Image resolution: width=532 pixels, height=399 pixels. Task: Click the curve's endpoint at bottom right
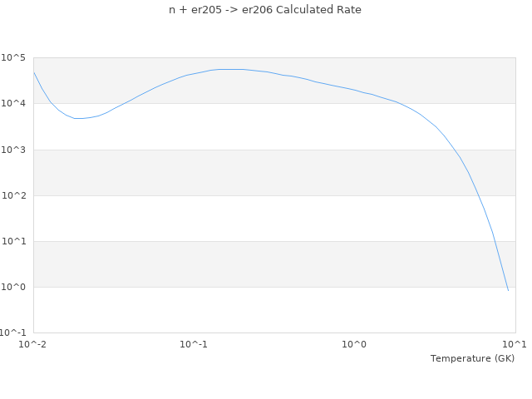(x=508, y=290)
